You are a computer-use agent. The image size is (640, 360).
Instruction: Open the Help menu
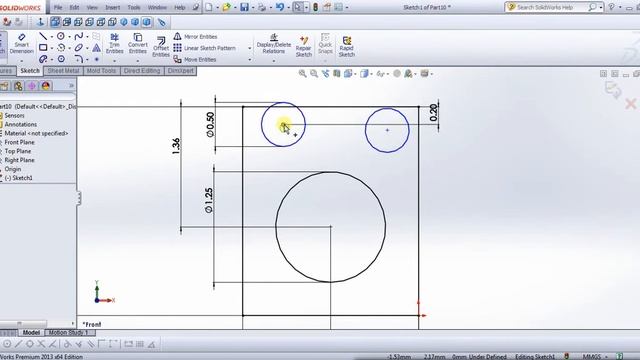pyautogui.click(x=180, y=7)
